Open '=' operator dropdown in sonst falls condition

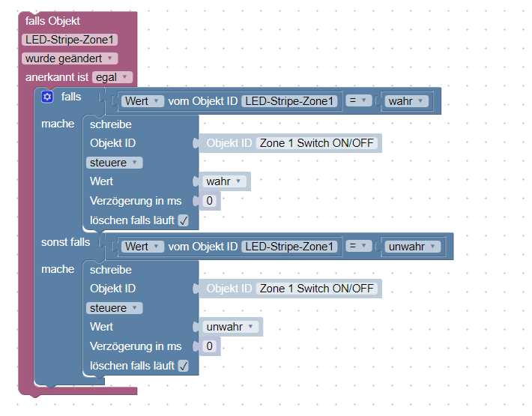coord(359,246)
